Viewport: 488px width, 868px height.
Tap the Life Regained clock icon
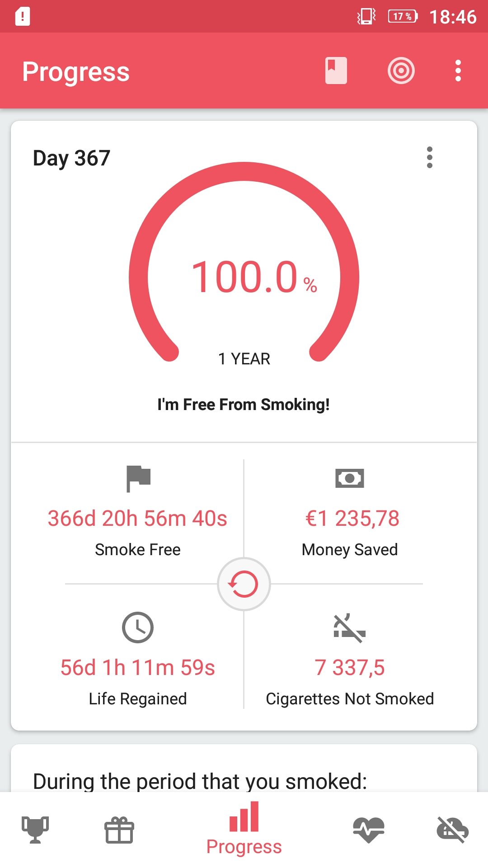pos(138,627)
